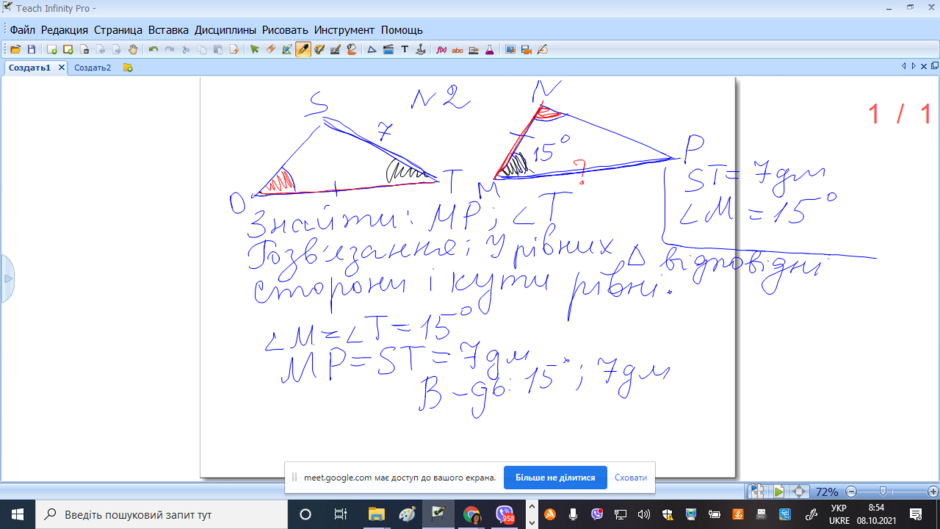Open Task View on the taskbar
The height and width of the screenshot is (529, 940).
[341, 515]
